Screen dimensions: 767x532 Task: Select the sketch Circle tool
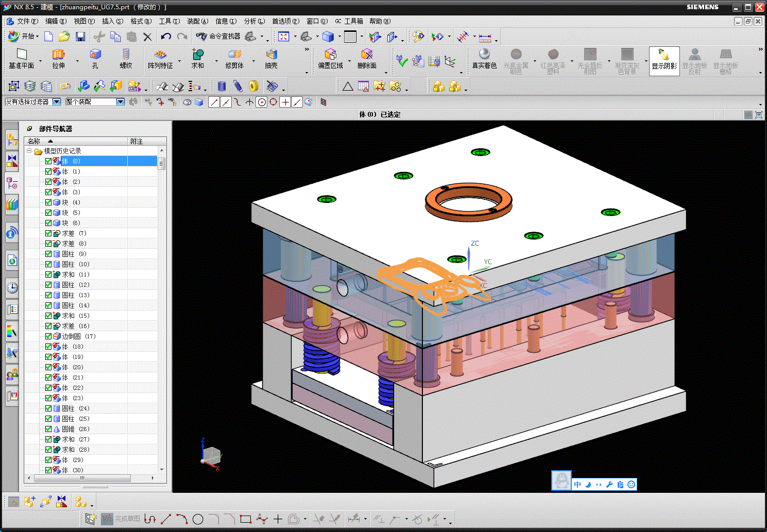click(x=198, y=519)
